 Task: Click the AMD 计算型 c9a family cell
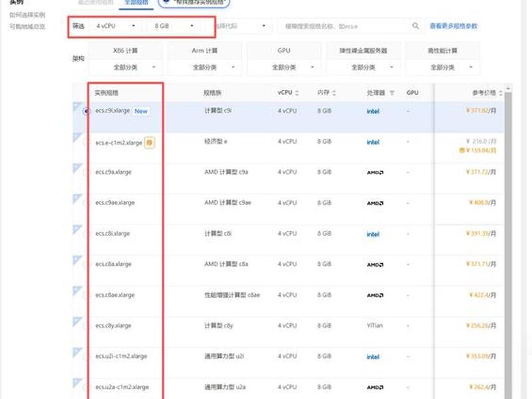coord(226,172)
